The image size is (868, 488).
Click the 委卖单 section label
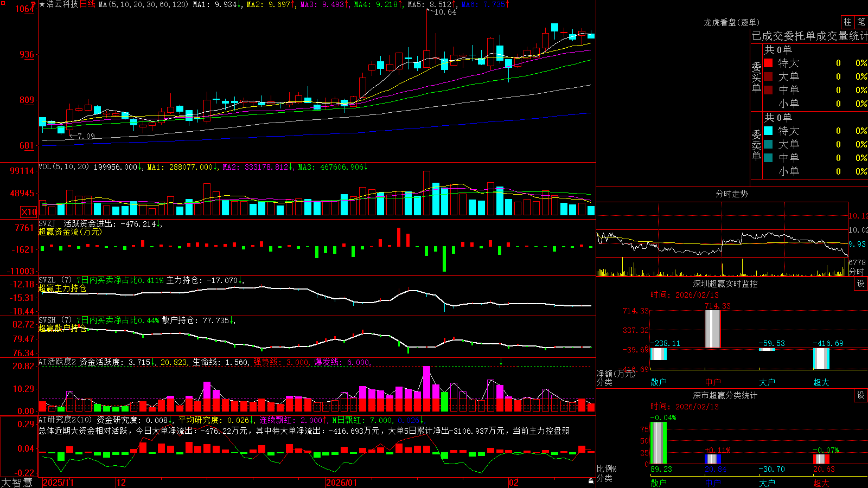click(x=756, y=145)
